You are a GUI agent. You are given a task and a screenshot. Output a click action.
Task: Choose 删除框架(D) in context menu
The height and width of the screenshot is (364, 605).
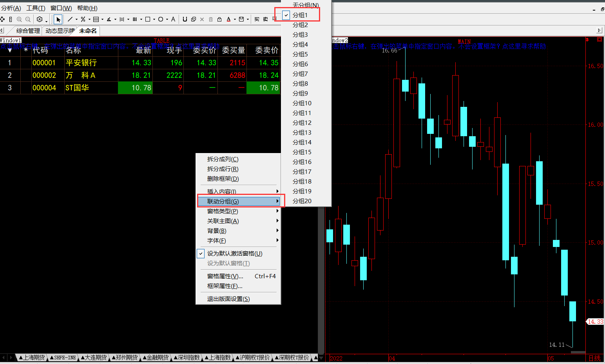(x=238, y=179)
